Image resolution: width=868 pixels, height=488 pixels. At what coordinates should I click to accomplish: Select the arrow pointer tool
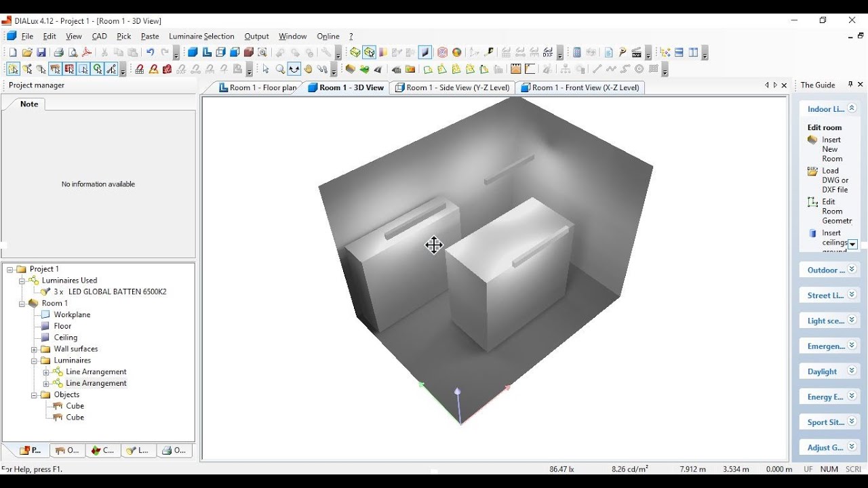pos(266,69)
